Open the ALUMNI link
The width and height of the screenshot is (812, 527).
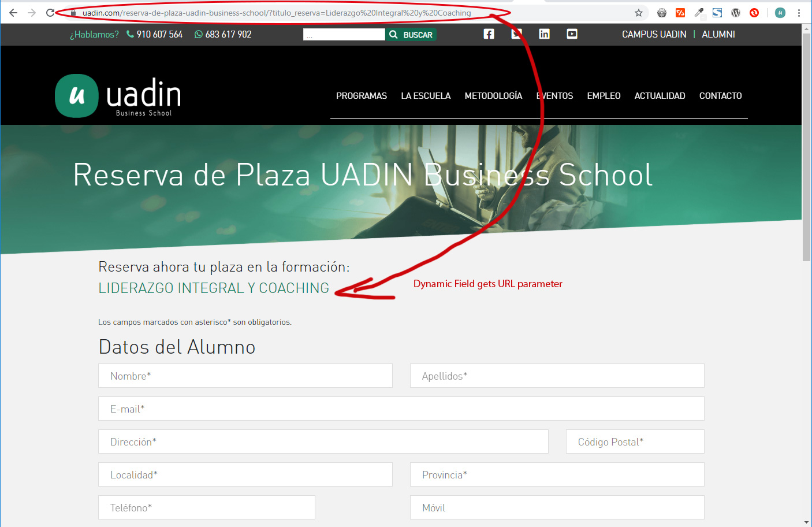tap(718, 35)
